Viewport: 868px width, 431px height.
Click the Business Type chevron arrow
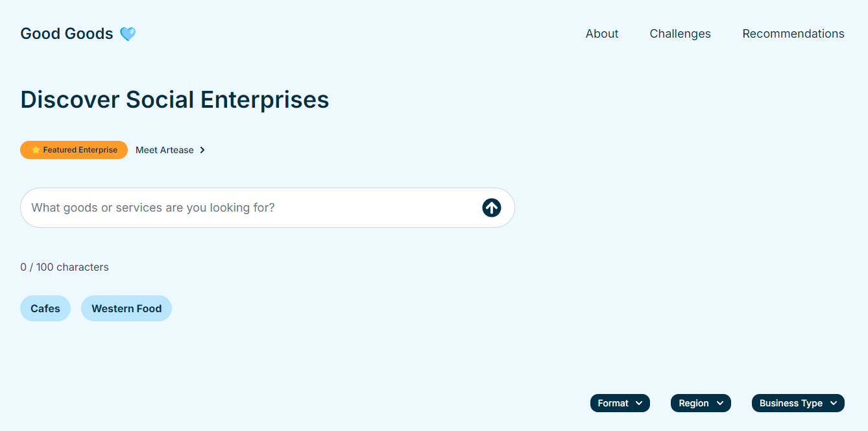pyautogui.click(x=834, y=403)
